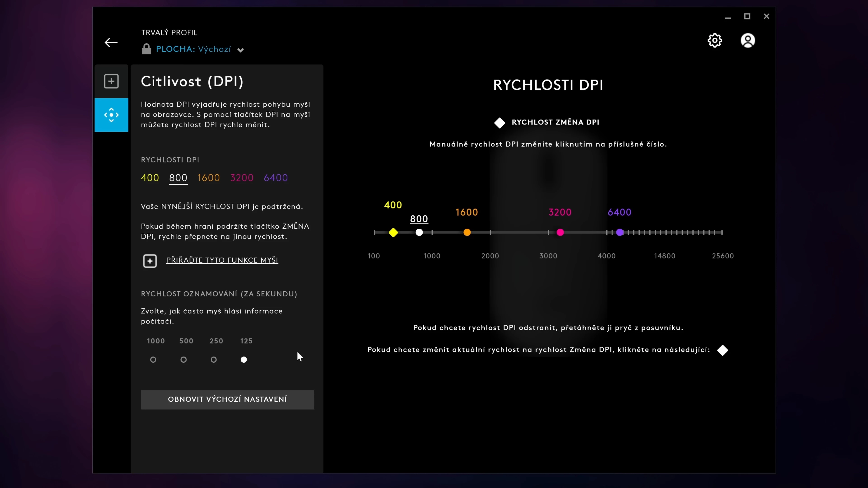Viewport: 868px width, 488px height.
Task: Click the underlined 800 label above slider
Action: click(419, 219)
